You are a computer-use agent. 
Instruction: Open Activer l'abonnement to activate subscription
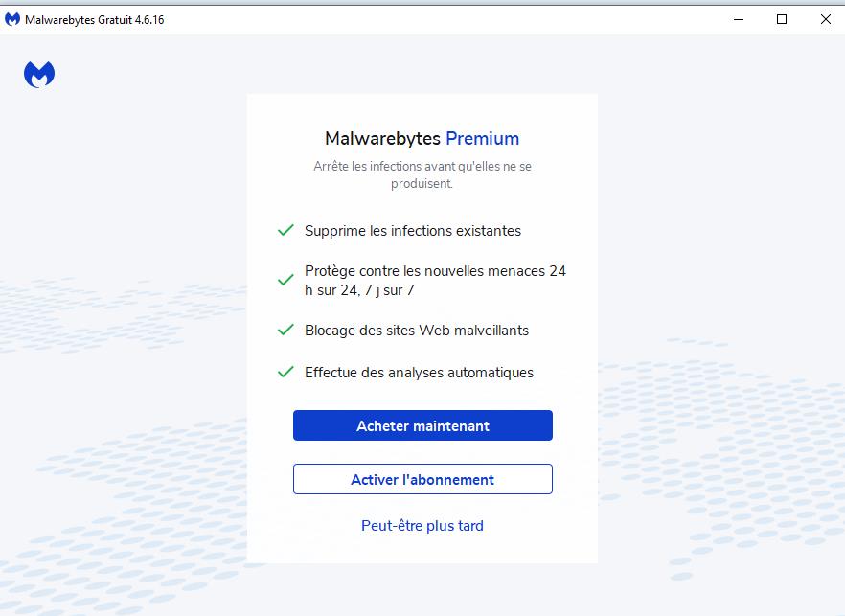423,479
